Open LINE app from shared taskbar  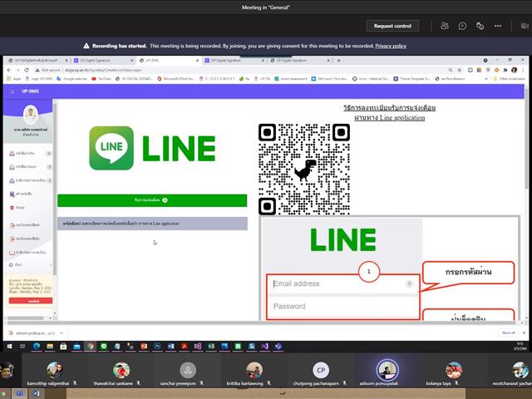tap(103, 346)
